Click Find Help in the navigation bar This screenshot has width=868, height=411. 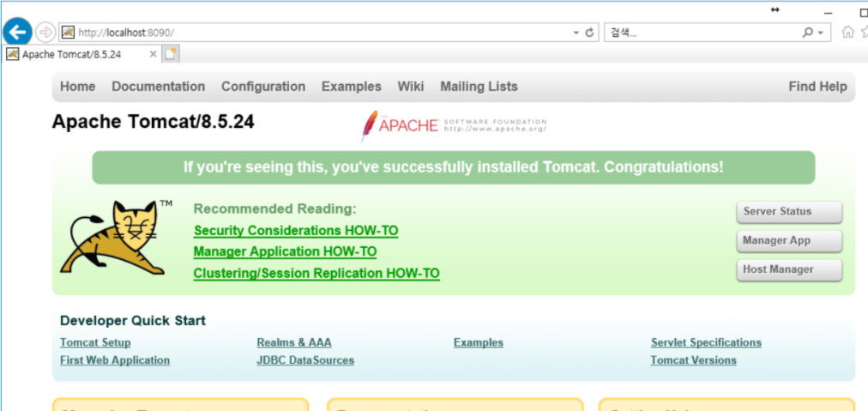[817, 87]
